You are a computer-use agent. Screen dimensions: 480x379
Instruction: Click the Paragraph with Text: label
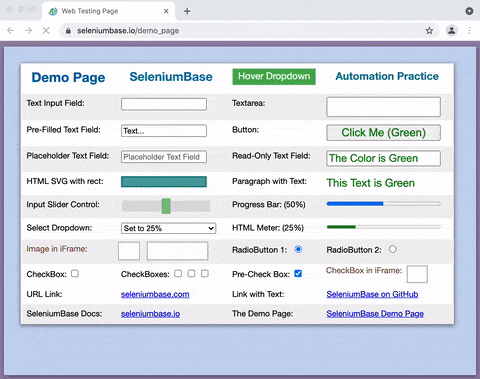click(x=269, y=181)
